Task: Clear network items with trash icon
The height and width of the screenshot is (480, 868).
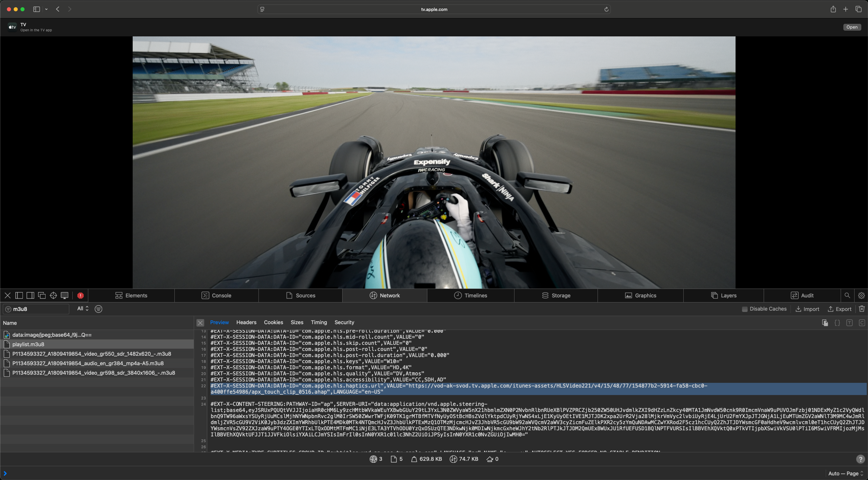Action: (x=862, y=308)
